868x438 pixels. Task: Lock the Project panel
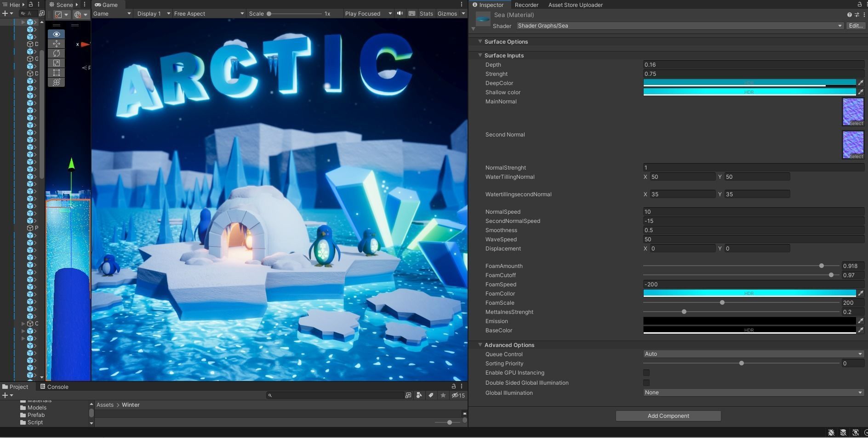click(x=454, y=386)
